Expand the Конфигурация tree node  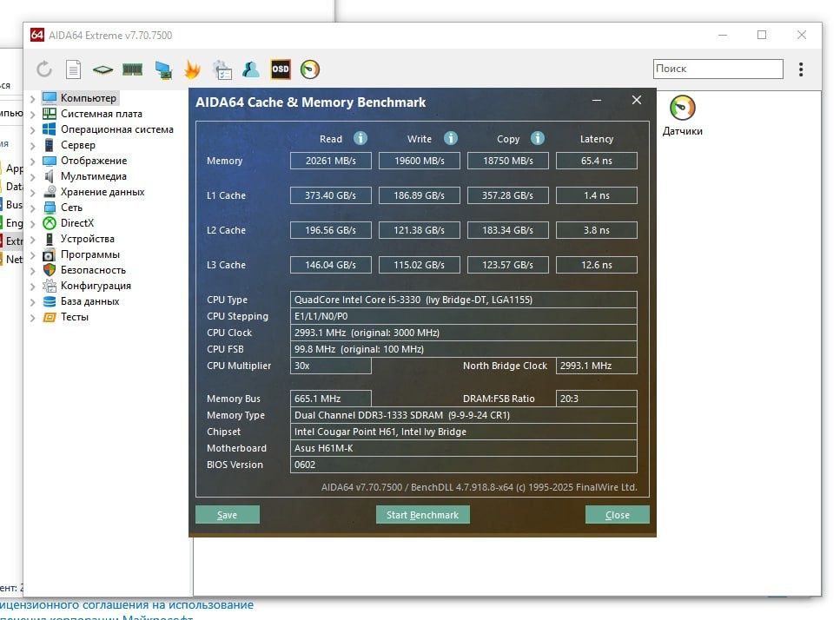[x=33, y=287]
